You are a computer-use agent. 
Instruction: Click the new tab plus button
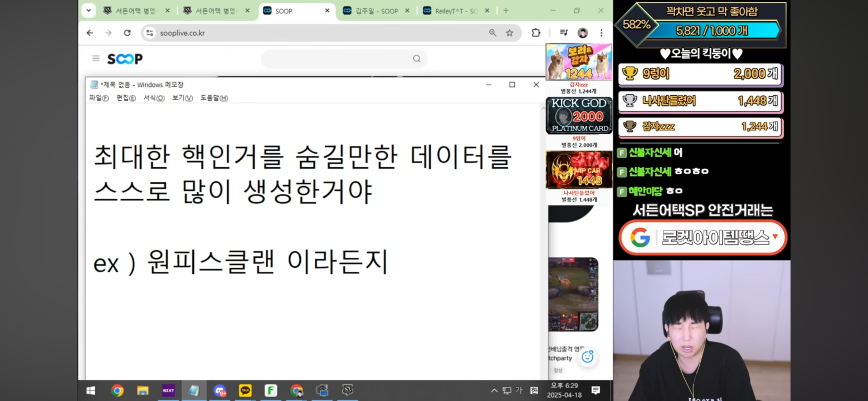(x=506, y=11)
